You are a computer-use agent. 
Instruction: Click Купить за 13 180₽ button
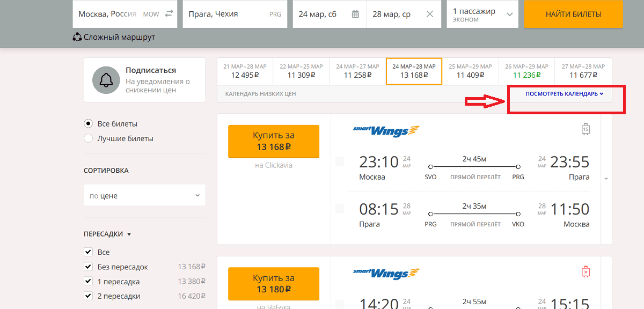[274, 284]
